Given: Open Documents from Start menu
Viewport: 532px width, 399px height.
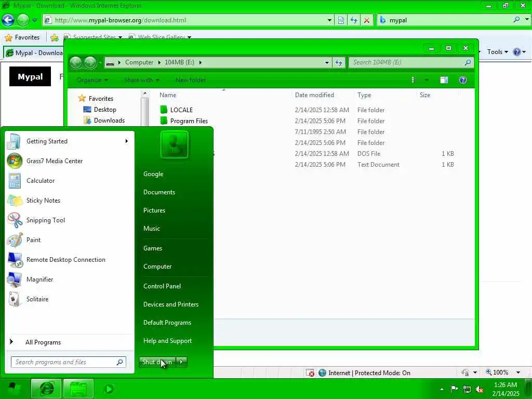Looking at the screenshot, I should click(159, 192).
